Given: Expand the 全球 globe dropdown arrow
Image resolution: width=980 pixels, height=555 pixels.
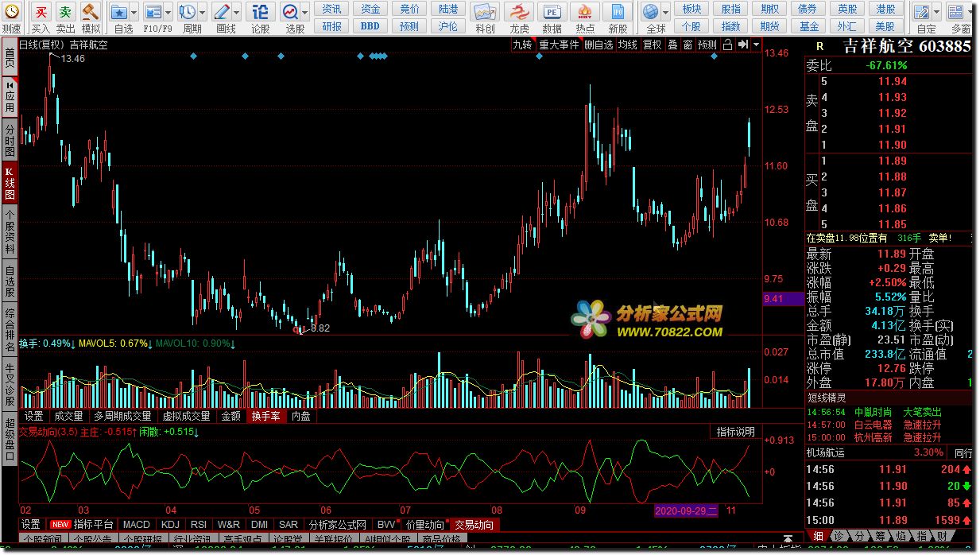Looking at the screenshot, I should [x=664, y=12].
